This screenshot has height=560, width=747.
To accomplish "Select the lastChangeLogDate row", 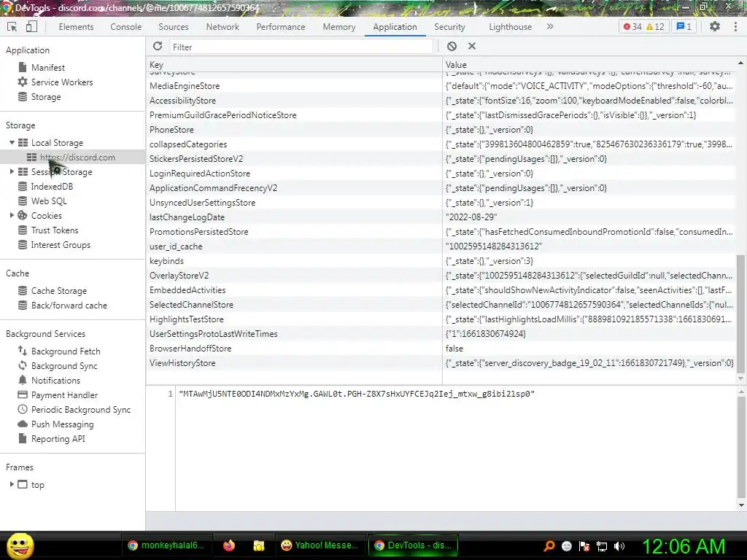I will pos(441,217).
